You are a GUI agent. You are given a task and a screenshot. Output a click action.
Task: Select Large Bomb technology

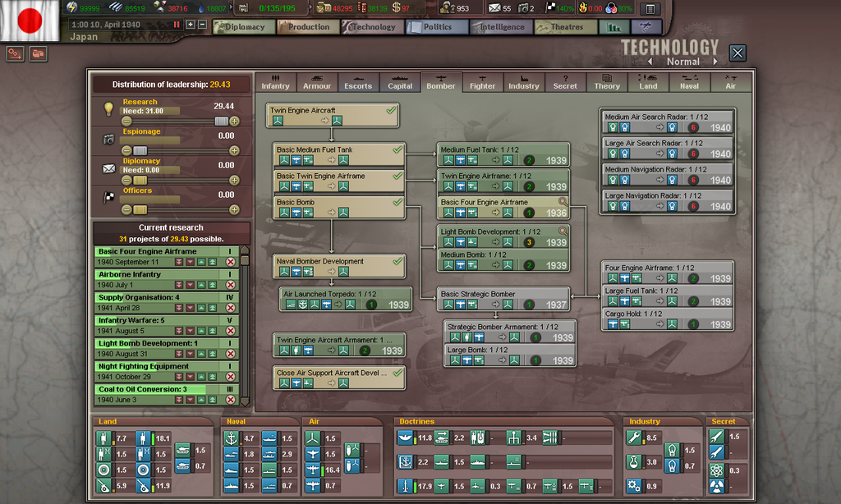(x=510, y=355)
